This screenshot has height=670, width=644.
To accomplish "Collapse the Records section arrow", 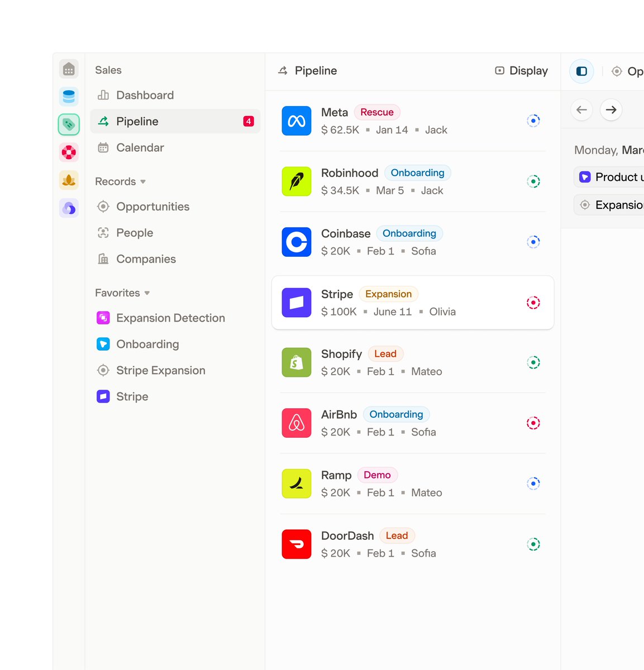I will click(143, 182).
